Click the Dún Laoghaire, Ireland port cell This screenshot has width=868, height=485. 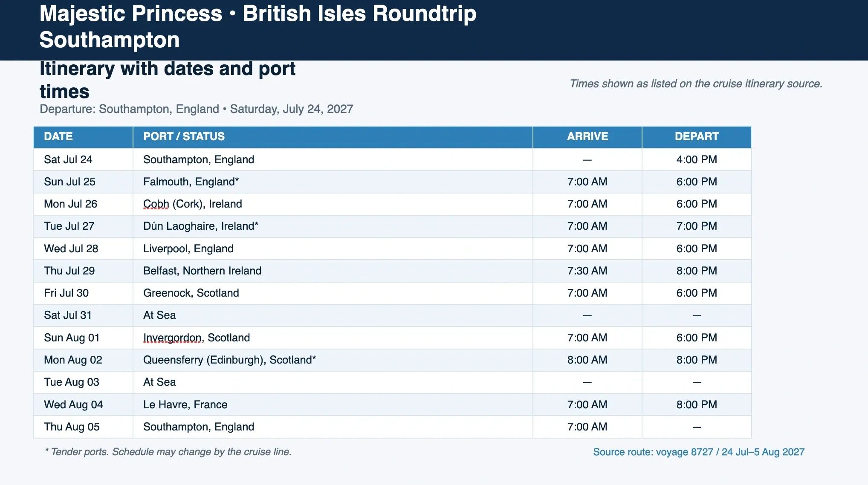[x=200, y=226]
